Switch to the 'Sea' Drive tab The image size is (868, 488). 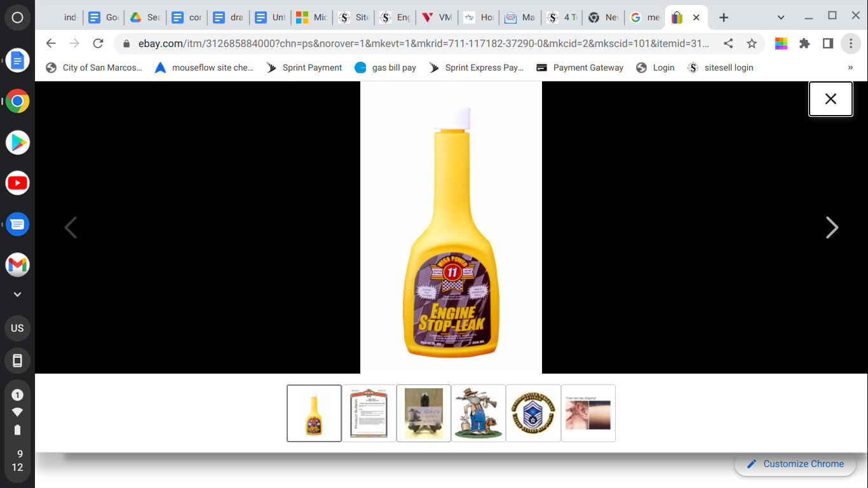coord(146,18)
